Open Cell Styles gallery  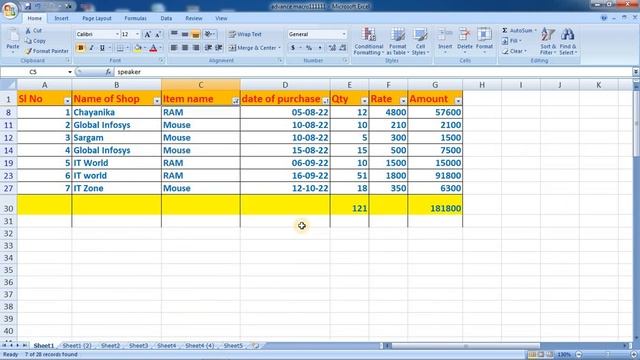click(420, 41)
